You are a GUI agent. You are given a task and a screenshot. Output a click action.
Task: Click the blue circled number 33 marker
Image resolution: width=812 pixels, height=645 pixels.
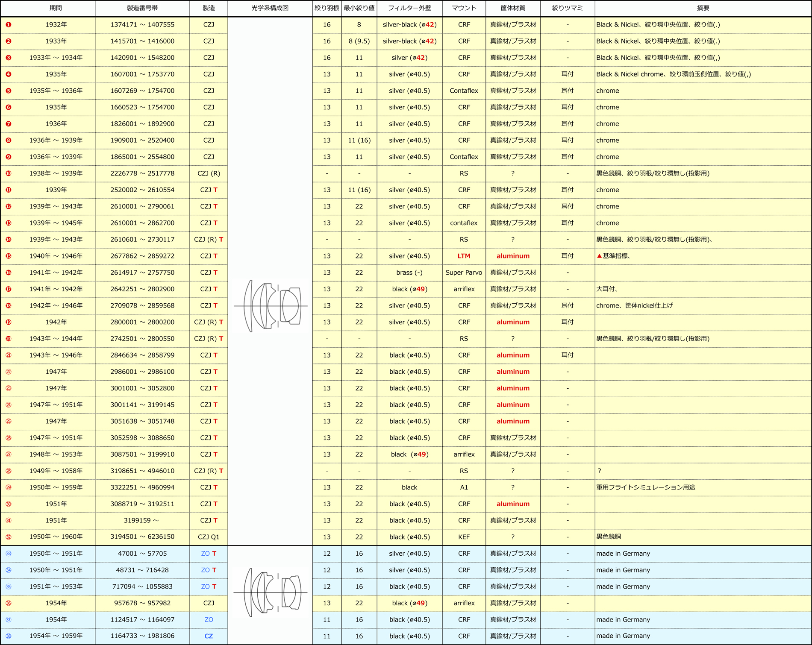[x=9, y=554]
